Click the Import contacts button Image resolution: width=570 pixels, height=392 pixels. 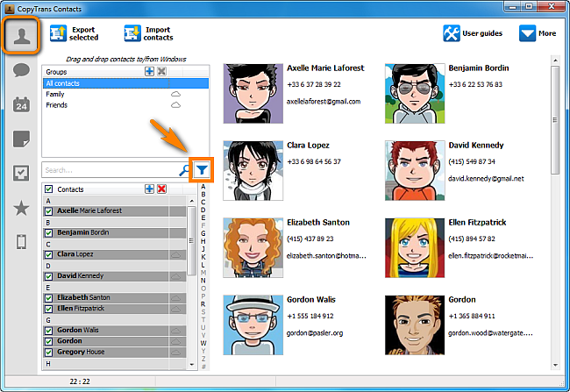coord(148,33)
